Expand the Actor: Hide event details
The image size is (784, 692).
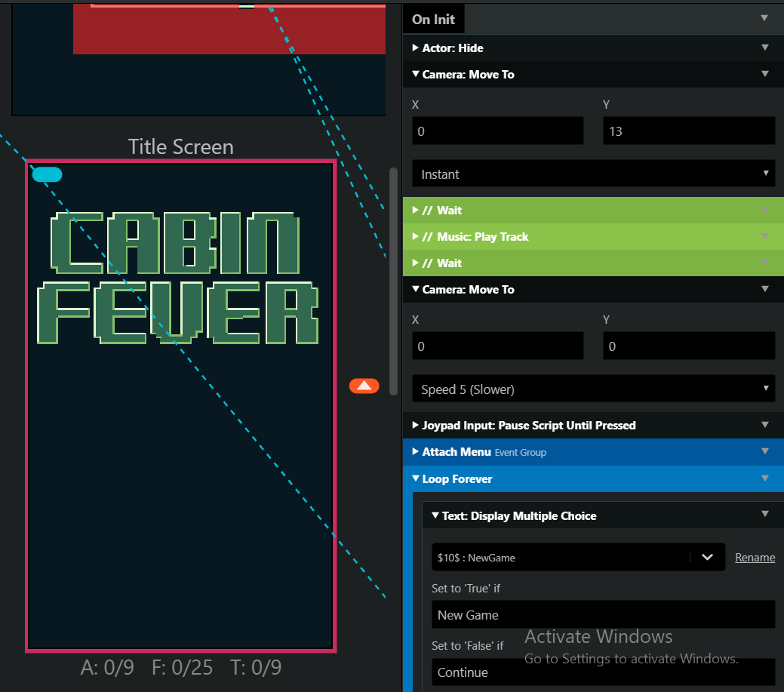coord(415,48)
